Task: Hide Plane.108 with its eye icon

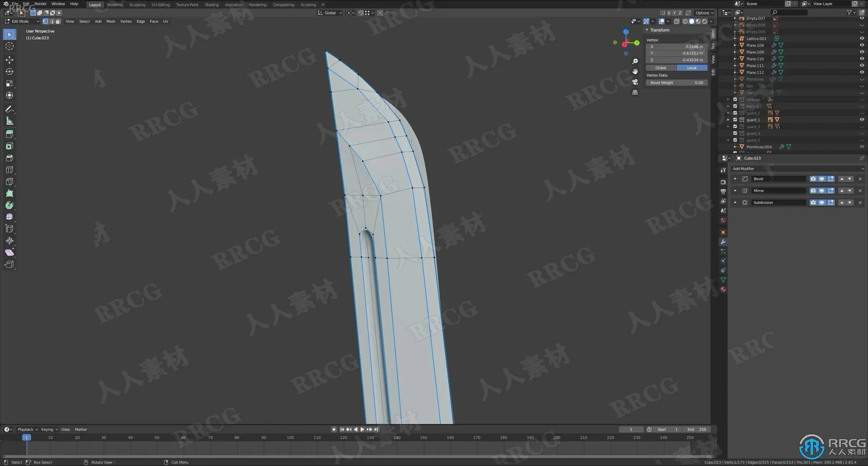Action: (x=862, y=45)
